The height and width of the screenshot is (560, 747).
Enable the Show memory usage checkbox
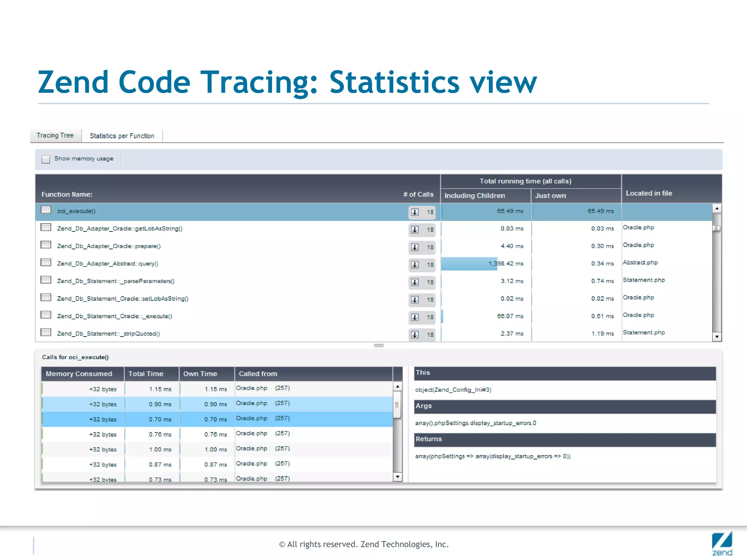click(x=46, y=159)
